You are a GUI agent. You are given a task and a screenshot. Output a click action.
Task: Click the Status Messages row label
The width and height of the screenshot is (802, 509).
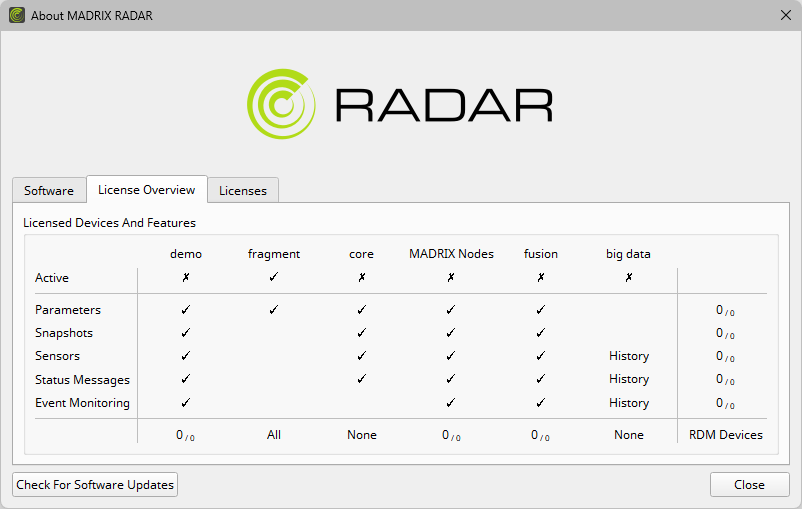coord(82,380)
